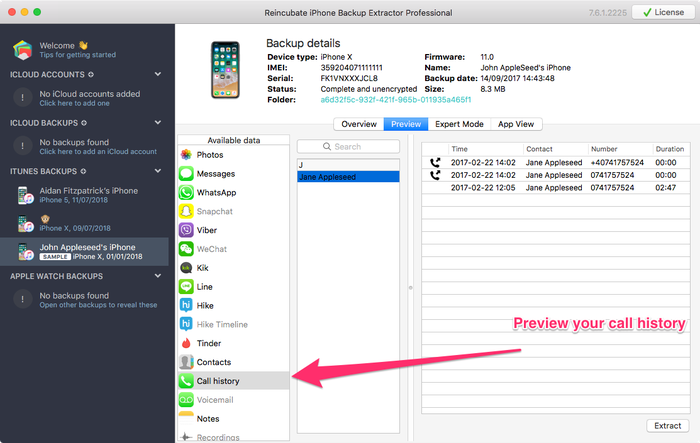Switch to the Overview tab
This screenshot has height=443, width=700.
point(358,124)
